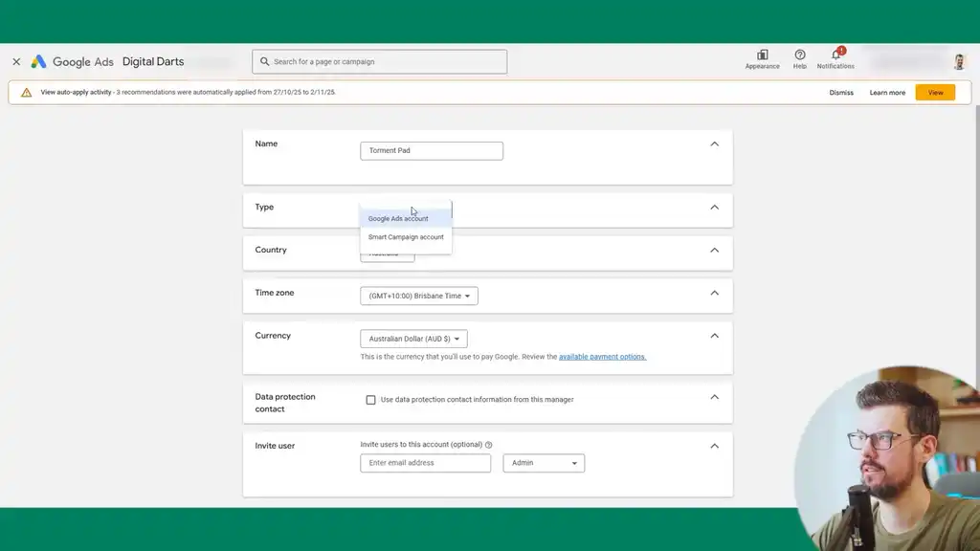Viewport: 980px width, 551px height.
Task: Click the profile avatar picture
Action: pyautogui.click(x=958, y=60)
